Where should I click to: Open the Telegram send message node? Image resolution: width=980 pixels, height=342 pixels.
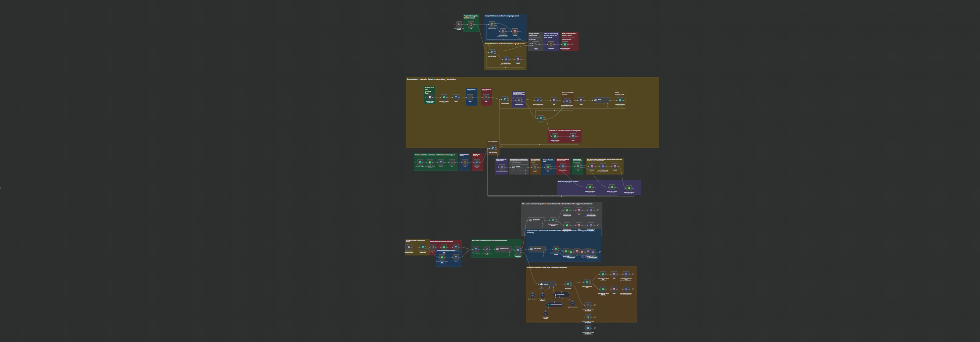tap(588, 328)
